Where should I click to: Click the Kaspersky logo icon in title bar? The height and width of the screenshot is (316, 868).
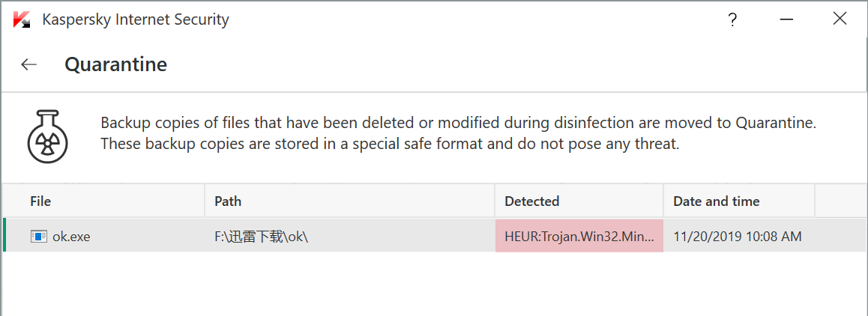(22, 20)
